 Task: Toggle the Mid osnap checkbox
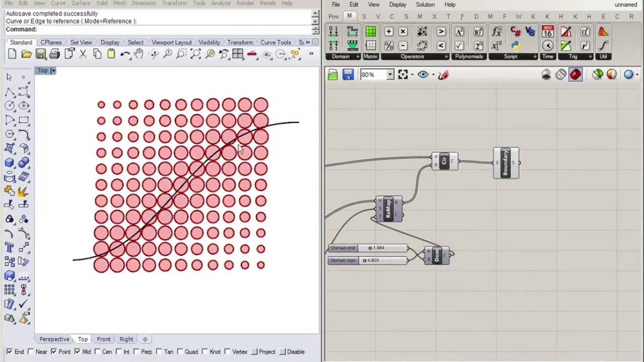click(77, 352)
